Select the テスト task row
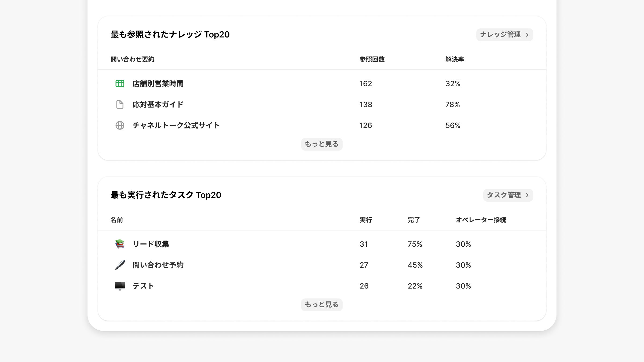 click(x=143, y=286)
